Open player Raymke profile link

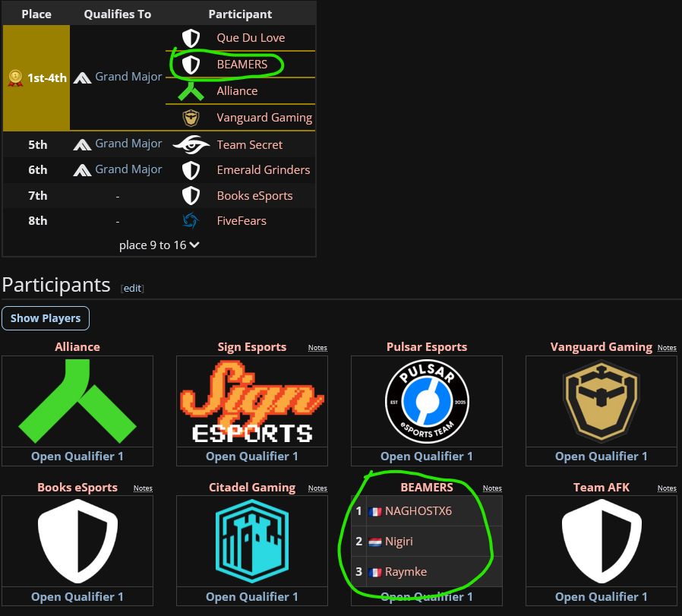pos(406,573)
